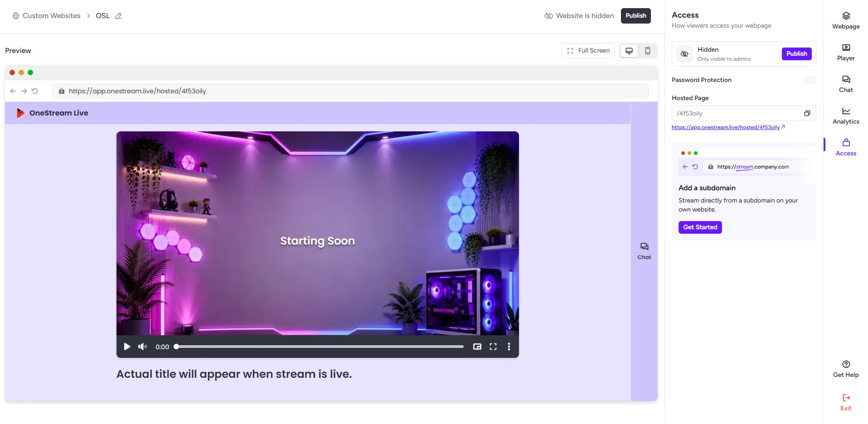Open the Chat settings in right sidebar

pyautogui.click(x=846, y=84)
